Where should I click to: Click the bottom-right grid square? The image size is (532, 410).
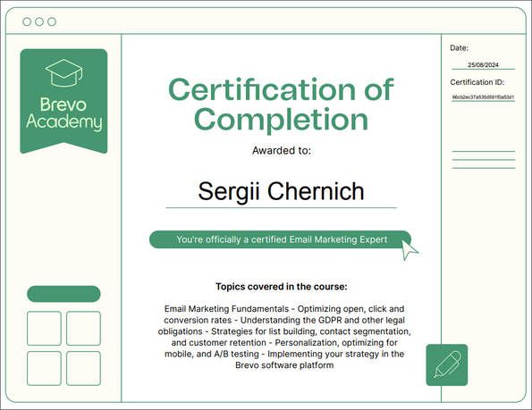click(83, 368)
